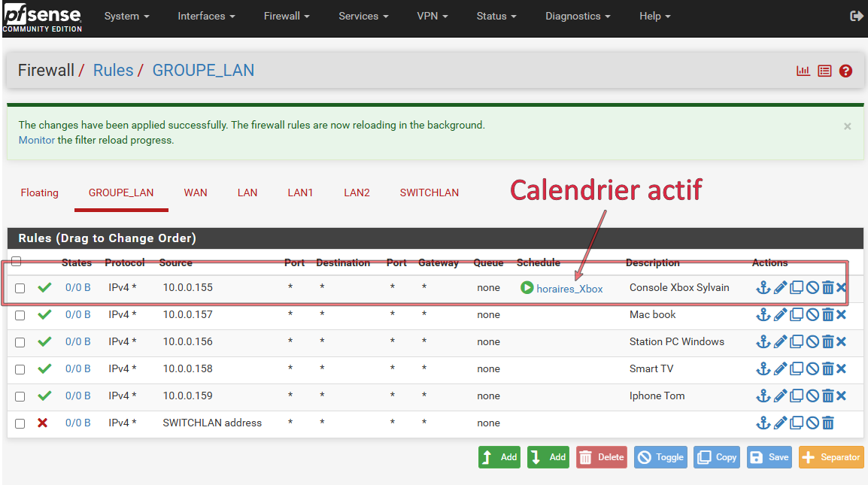Open the horaires_Xbox schedule link
This screenshot has width=868, height=485.
point(569,289)
